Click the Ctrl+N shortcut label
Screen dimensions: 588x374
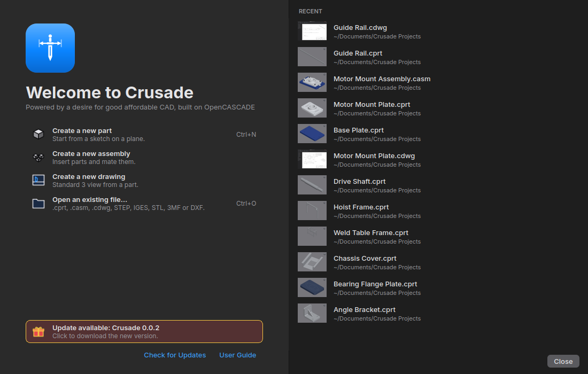tap(246, 135)
